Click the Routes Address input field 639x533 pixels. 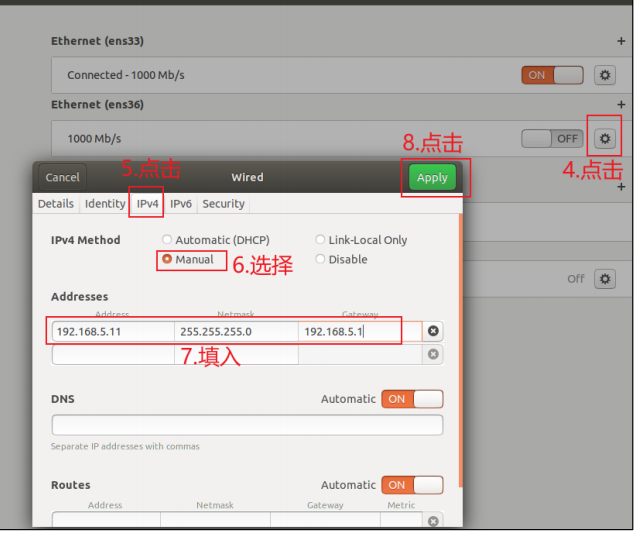click(106, 521)
